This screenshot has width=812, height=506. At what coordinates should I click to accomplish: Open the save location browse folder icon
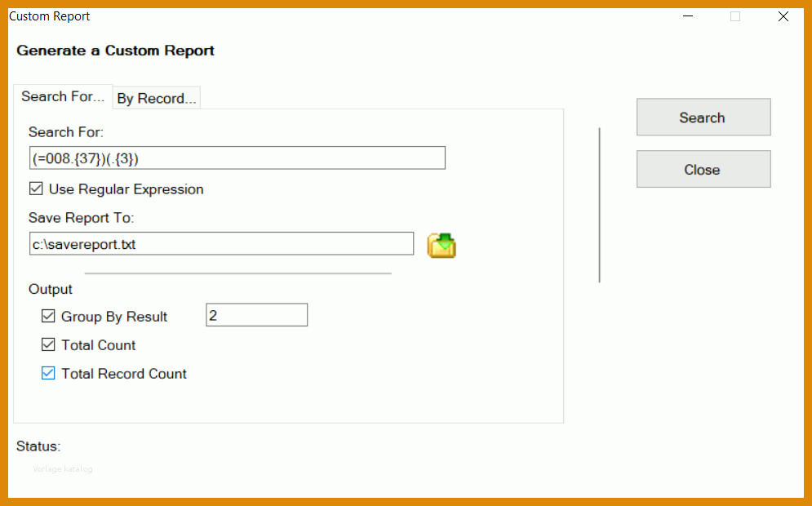pyautogui.click(x=441, y=245)
